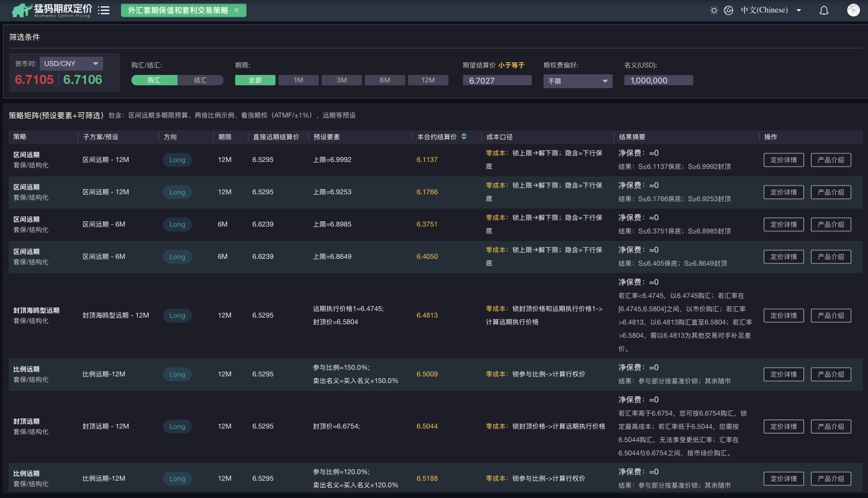
Task: Click settlement price 6.5044
Action: [427, 427]
